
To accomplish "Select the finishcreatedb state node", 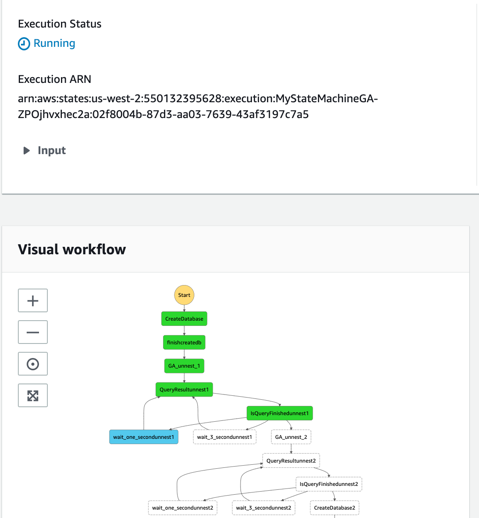I will pyautogui.click(x=184, y=342).
